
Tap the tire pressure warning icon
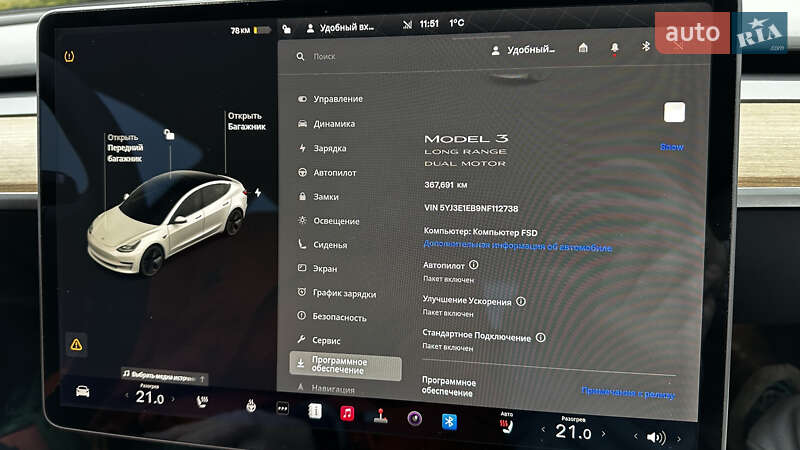69,56
